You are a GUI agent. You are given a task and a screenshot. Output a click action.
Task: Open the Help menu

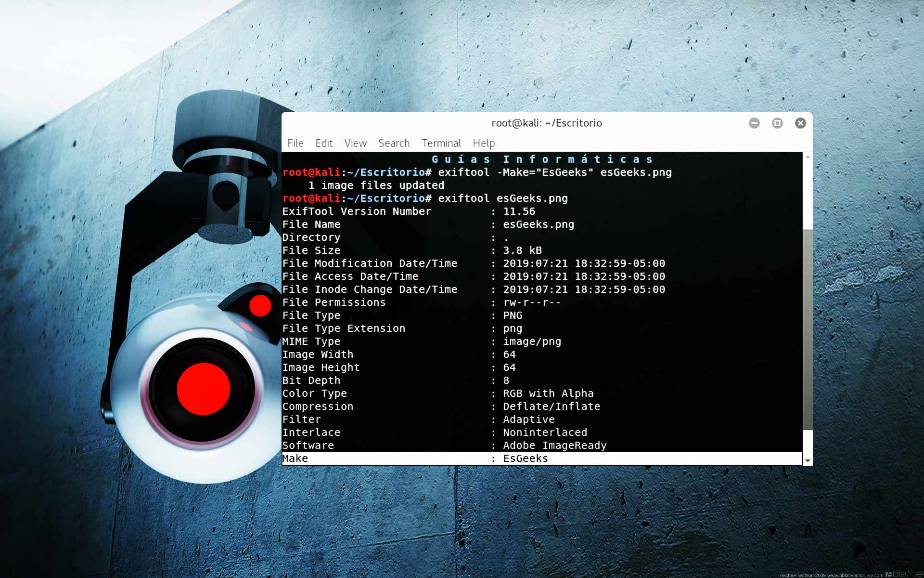pyautogui.click(x=484, y=143)
